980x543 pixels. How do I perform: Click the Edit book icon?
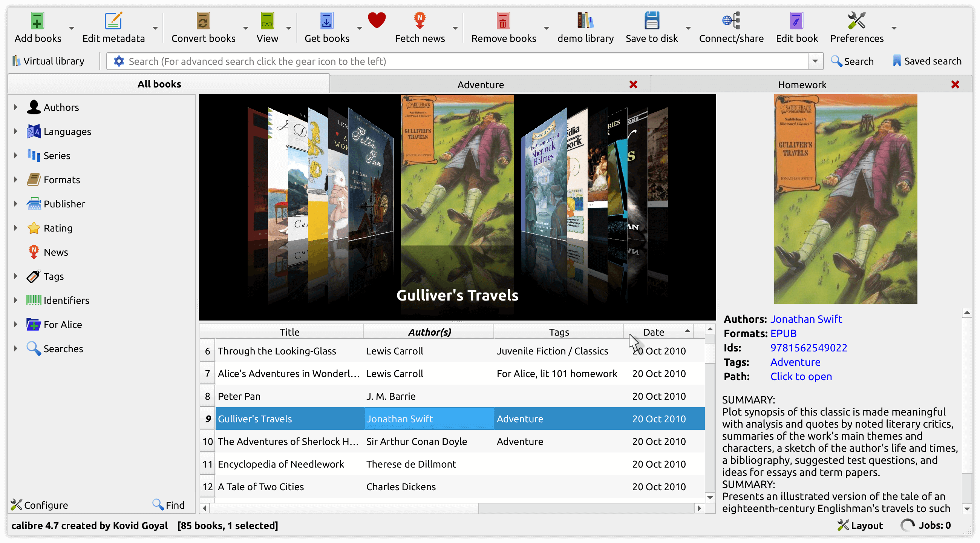click(796, 21)
